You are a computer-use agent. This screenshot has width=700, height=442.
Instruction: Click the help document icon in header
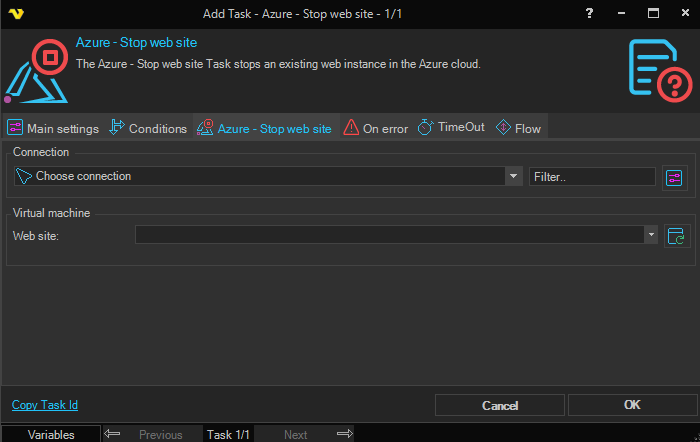tap(660, 70)
